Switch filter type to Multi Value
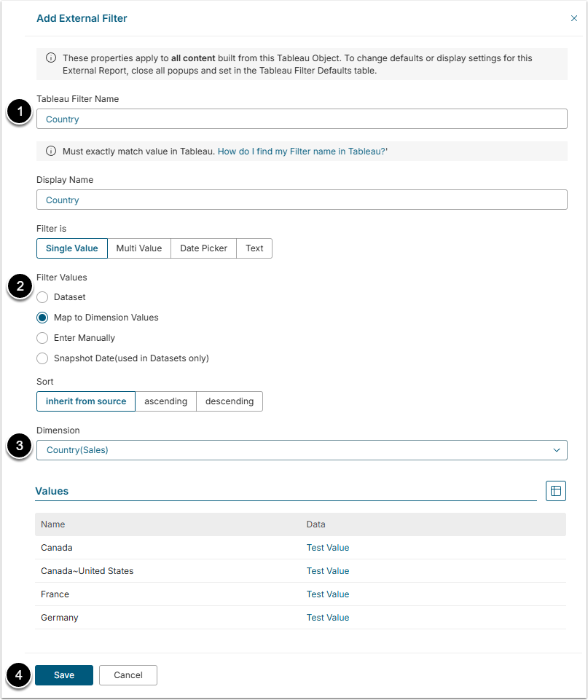This screenshot has width=588, height=700. 139,248
